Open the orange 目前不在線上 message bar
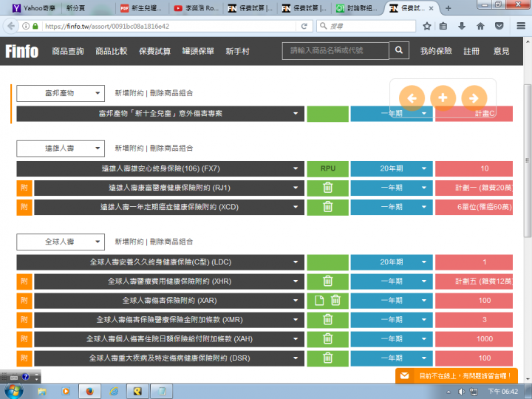532x399 pixels. click(457, 376)
